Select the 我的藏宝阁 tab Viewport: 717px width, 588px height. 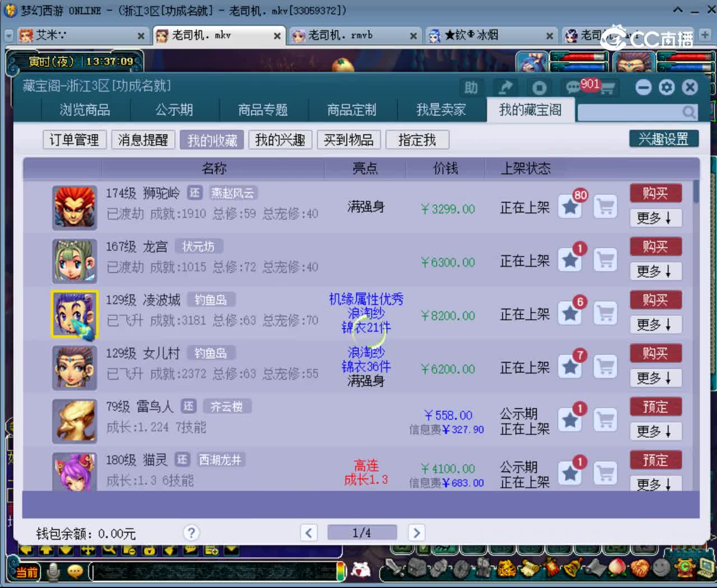click(x=530, y=110)
